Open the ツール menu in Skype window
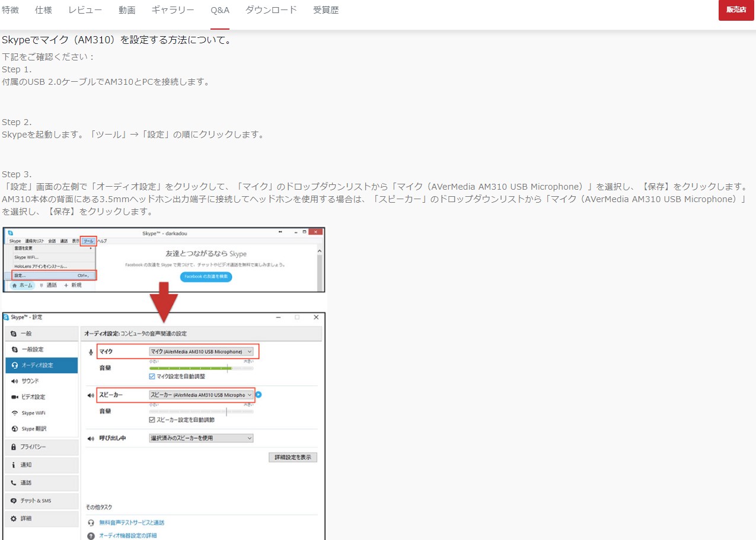The height and width of the screenshot is (540, 756). click(88, 241)
